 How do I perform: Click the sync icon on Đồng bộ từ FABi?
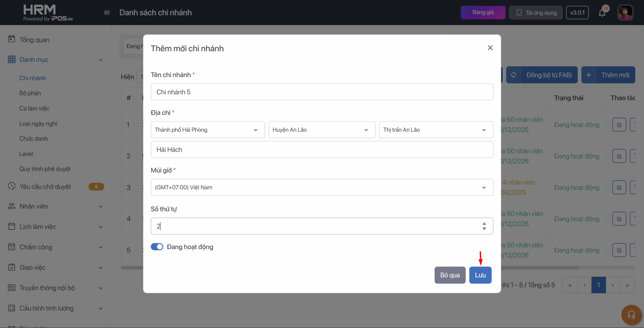click(x=514, y=75)
